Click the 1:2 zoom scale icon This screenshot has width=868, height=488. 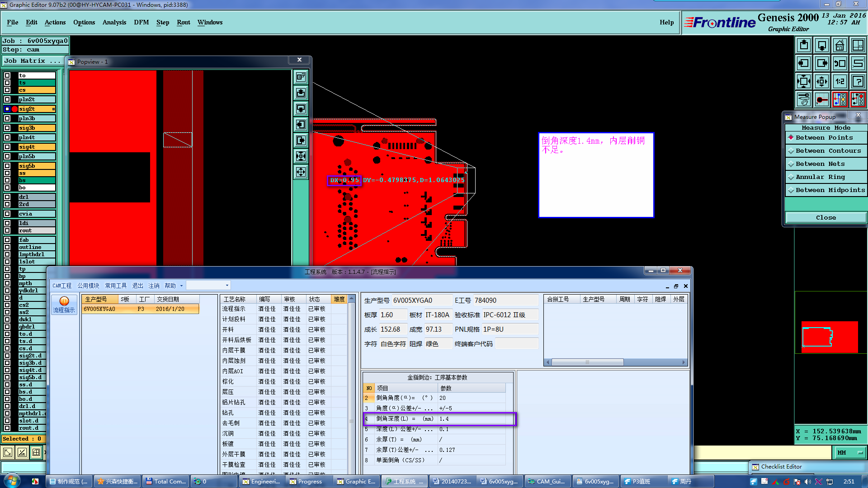point(840,81)
